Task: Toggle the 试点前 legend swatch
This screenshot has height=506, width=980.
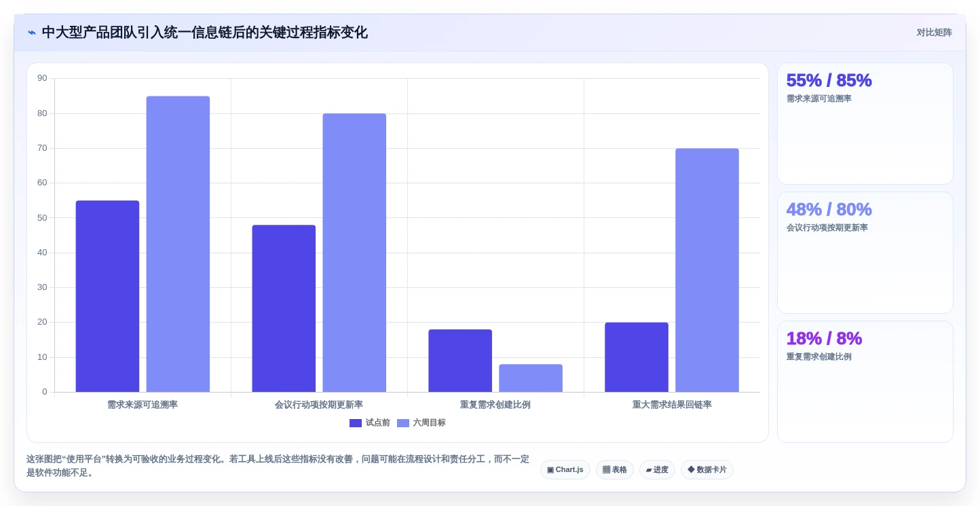Action: (x=356, y=423)
